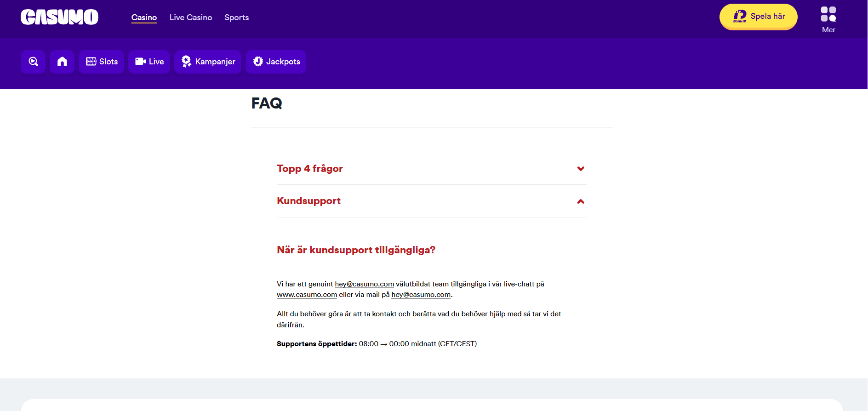Switch to the Sports tab
This screenshot has width=868, height=411.
(237, 17)
